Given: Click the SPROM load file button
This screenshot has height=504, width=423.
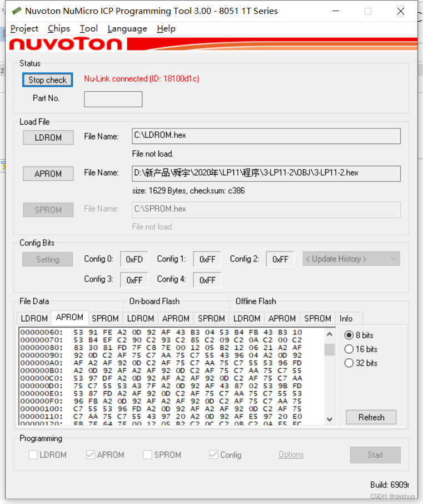Looking at the screenshot, I should [x=48, y=210].
